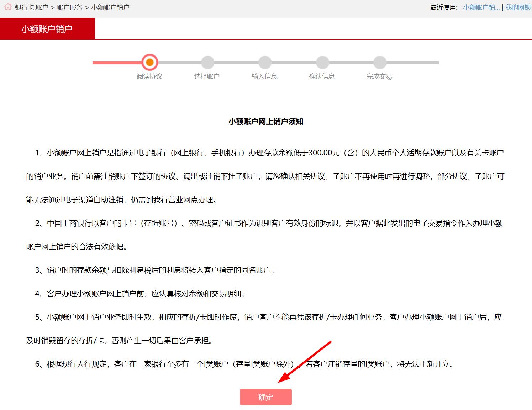Click the 输入信息 step label
The width and height of the screenshot is (532, 410).
tap(264, 76)
